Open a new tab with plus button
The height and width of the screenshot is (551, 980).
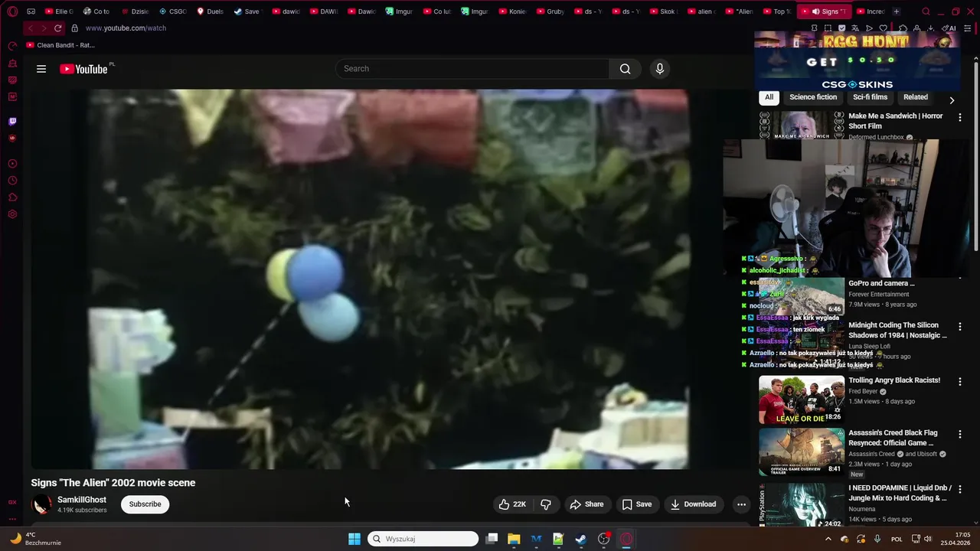(896, 11)
